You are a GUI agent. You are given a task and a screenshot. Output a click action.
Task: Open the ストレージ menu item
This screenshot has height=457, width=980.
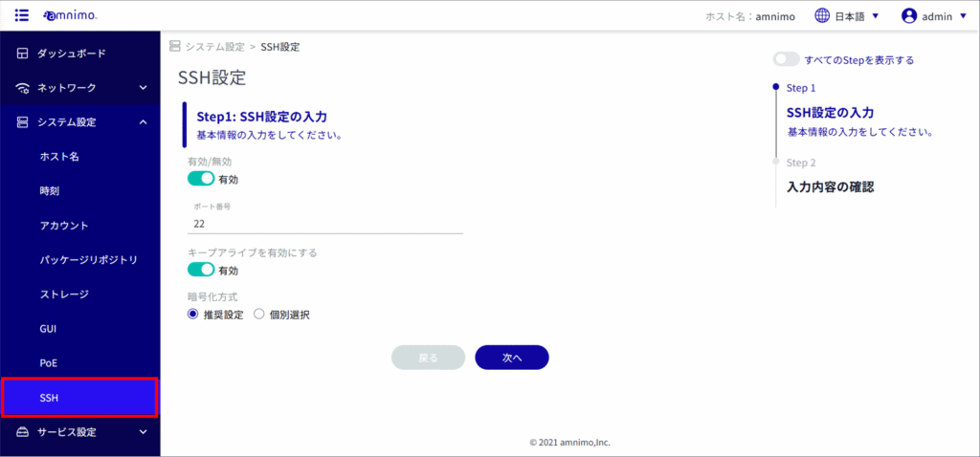pyautogui.click(x=64, y=294)
